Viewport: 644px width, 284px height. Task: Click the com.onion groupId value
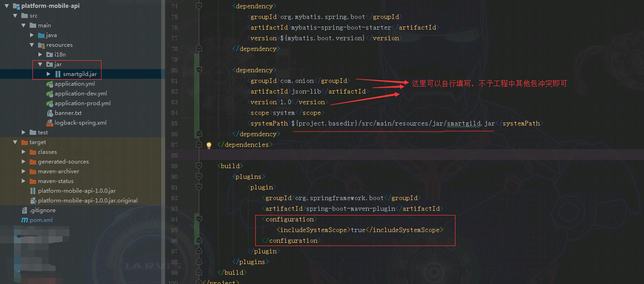(297, 81)
